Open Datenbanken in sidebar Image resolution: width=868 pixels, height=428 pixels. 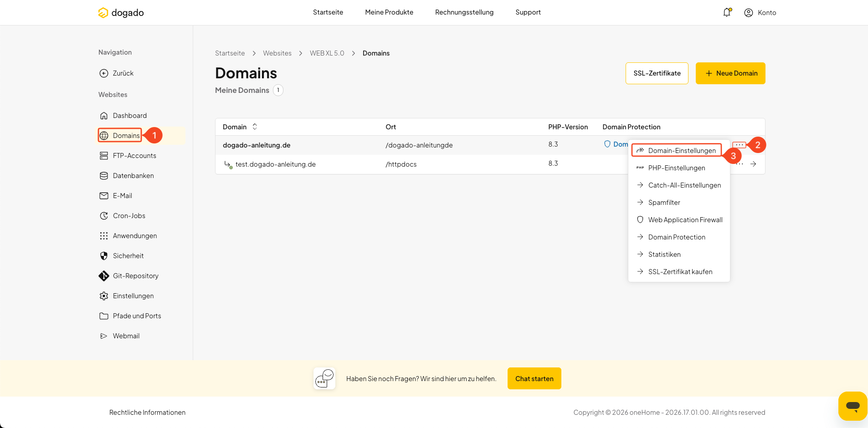point(127,176)
